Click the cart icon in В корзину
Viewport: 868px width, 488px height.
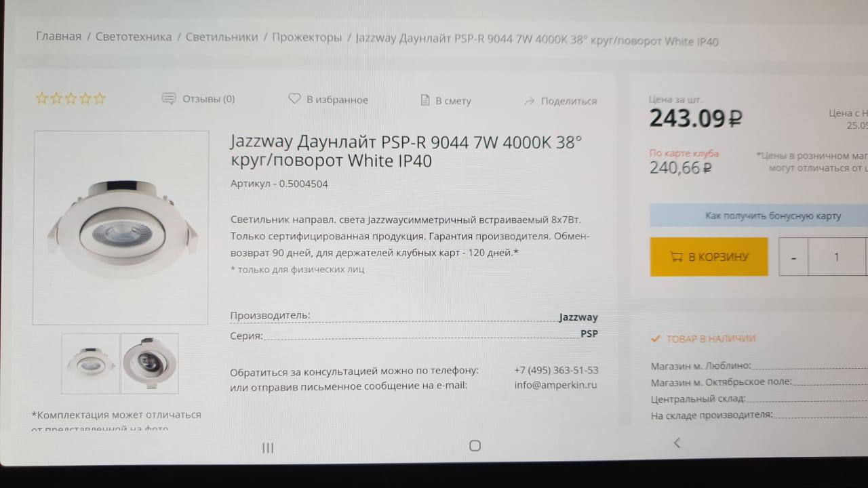[676, 257]
